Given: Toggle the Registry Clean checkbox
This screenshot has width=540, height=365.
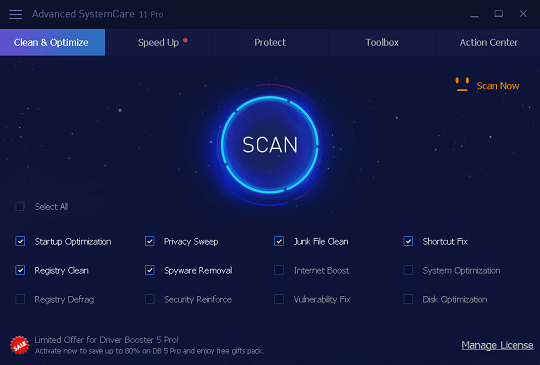Looking at the screenshot, I should 20,270.
